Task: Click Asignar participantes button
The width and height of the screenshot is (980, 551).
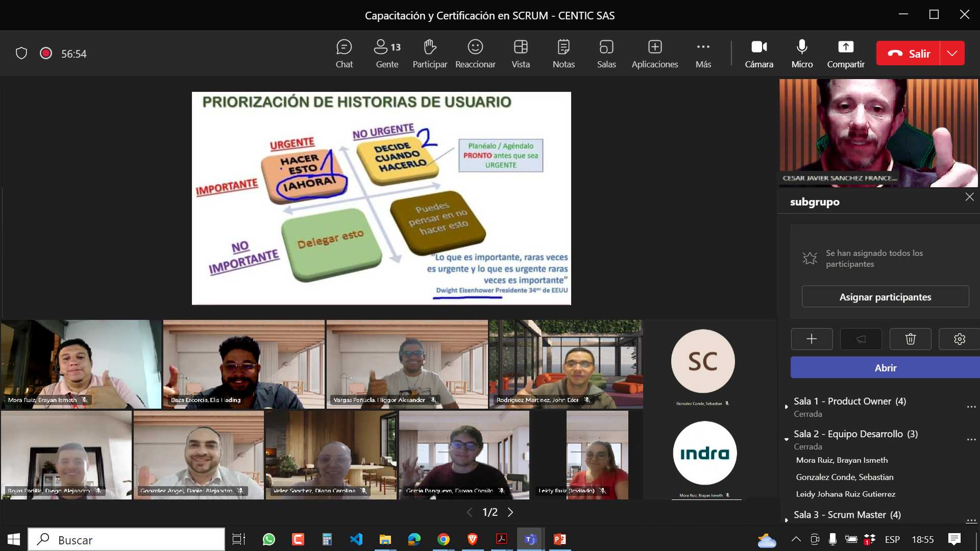Action: (885, 296)
